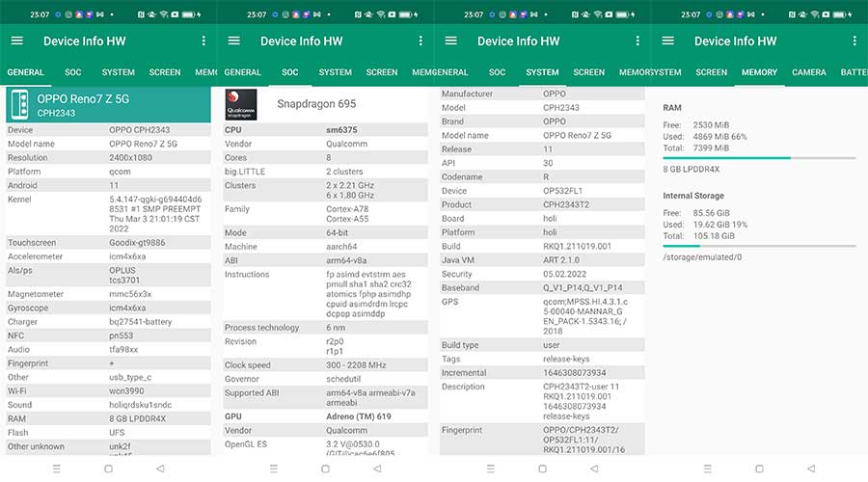Image resolution: width=868 pixels, height=482 pixels.
Task: Tap Wi-Fi value wcn3990
Action: point(126,390)
